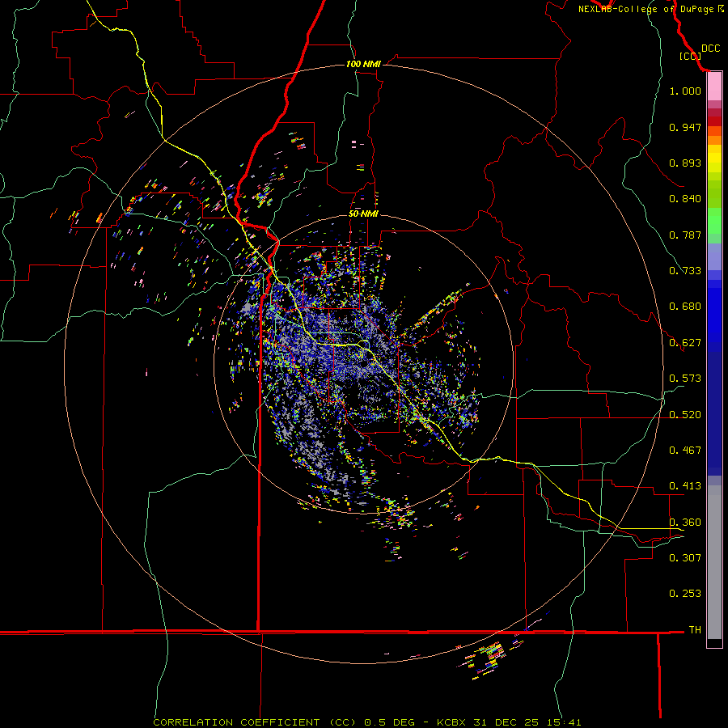This screenshot has height=728, width=728.
Task: Pick the pink segment at the top of the color bar
Action: tap(714, 87)
